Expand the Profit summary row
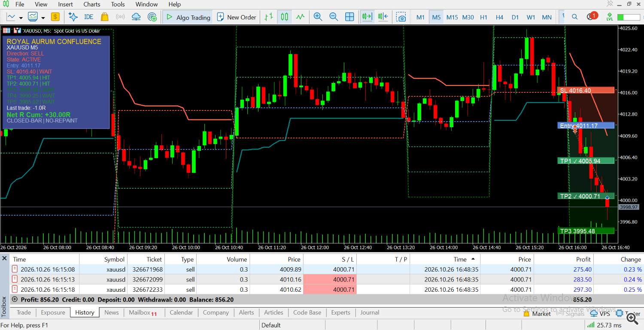644x330 pixels. point(15,299)
